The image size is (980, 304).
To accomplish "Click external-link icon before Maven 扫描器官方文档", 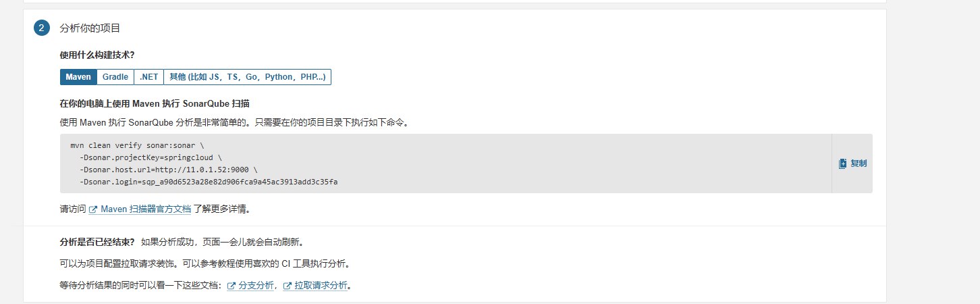I will (x=93, y=209).
